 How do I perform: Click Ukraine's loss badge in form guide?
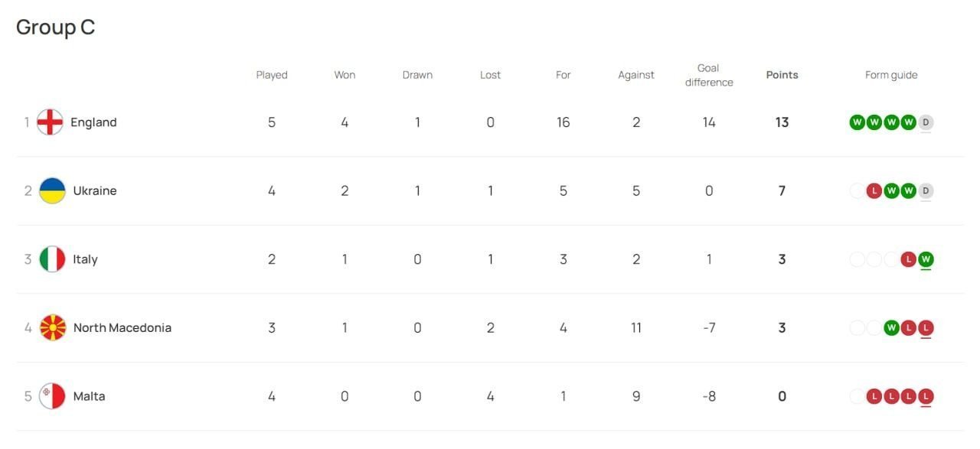coord(874,190)
